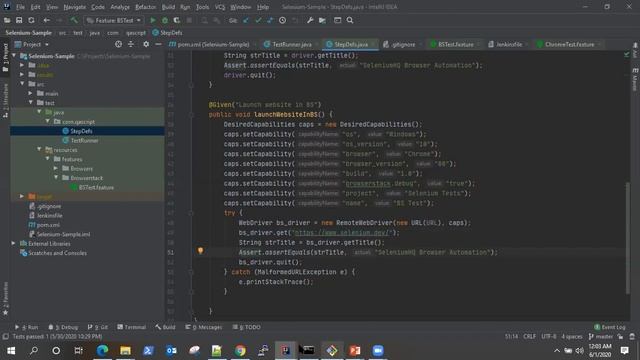Expand the Browsers folder
The height and width of the screenshot is (360, 640).
pos(56,168)
